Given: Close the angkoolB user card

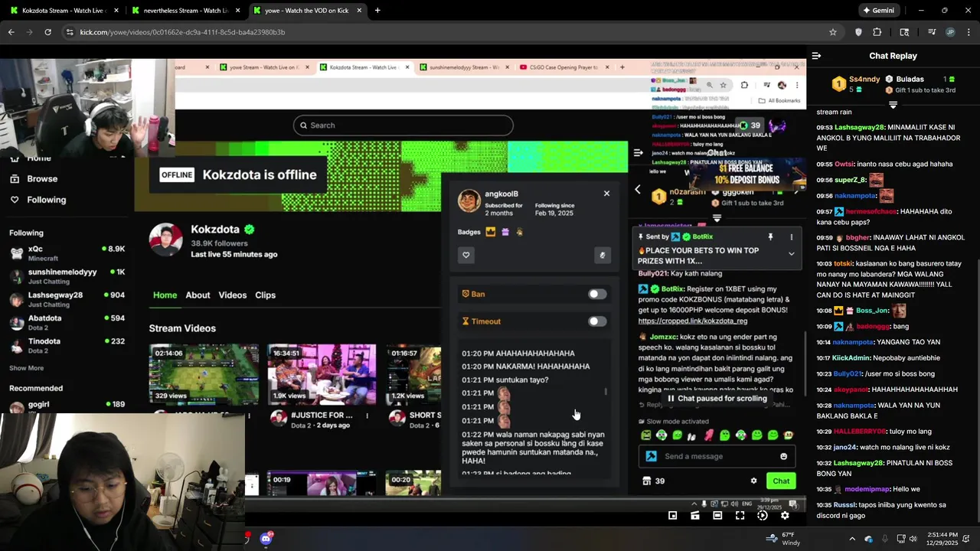Looking at the screenshot, I should click(606, 194).
